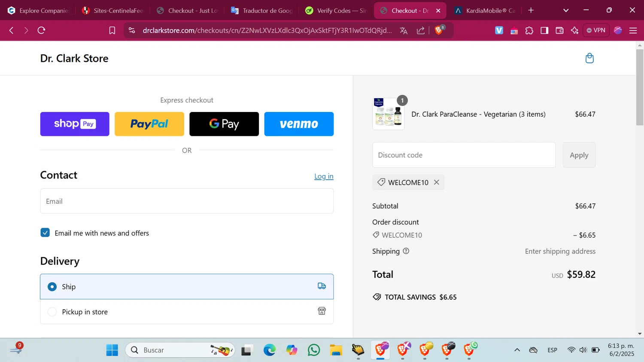The image size is (644, 362).
Task: Open the Brave Wallet icon
Action: (x=559, y=30)
